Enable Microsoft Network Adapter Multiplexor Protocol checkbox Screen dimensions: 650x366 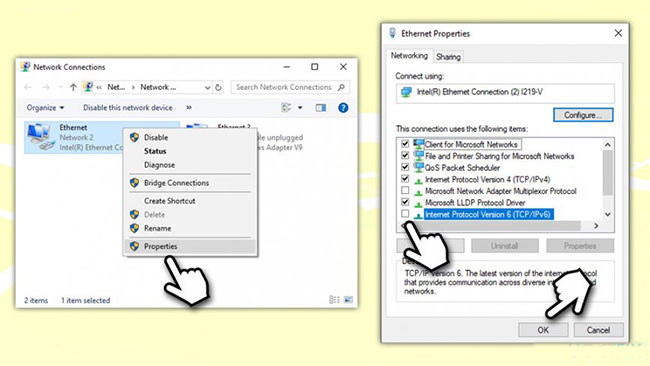tap(405, 190)
